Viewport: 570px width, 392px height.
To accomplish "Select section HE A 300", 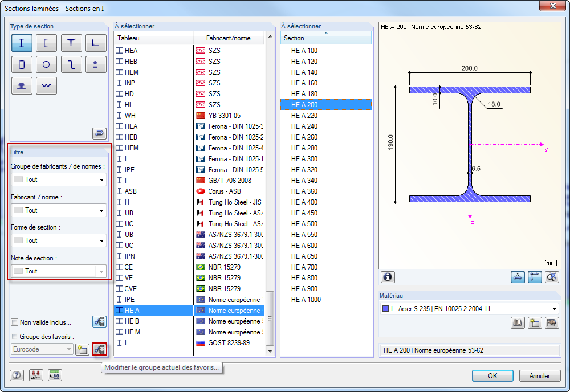I will point(325,159).
